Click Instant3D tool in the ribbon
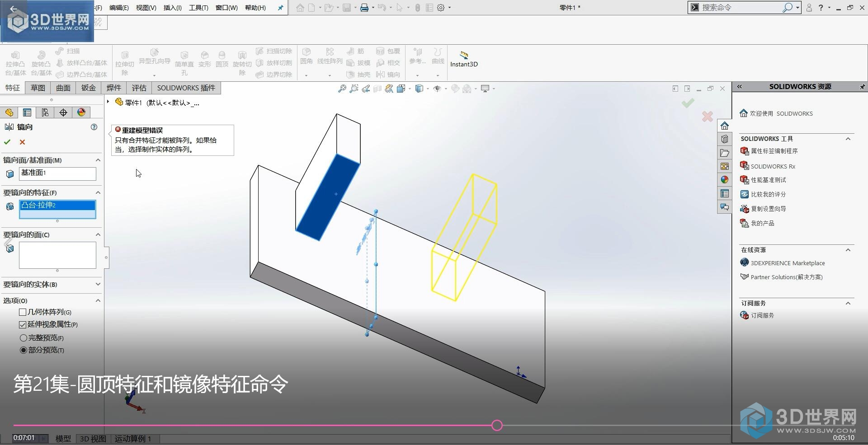The image size is (868, 445). pos(464,59)
